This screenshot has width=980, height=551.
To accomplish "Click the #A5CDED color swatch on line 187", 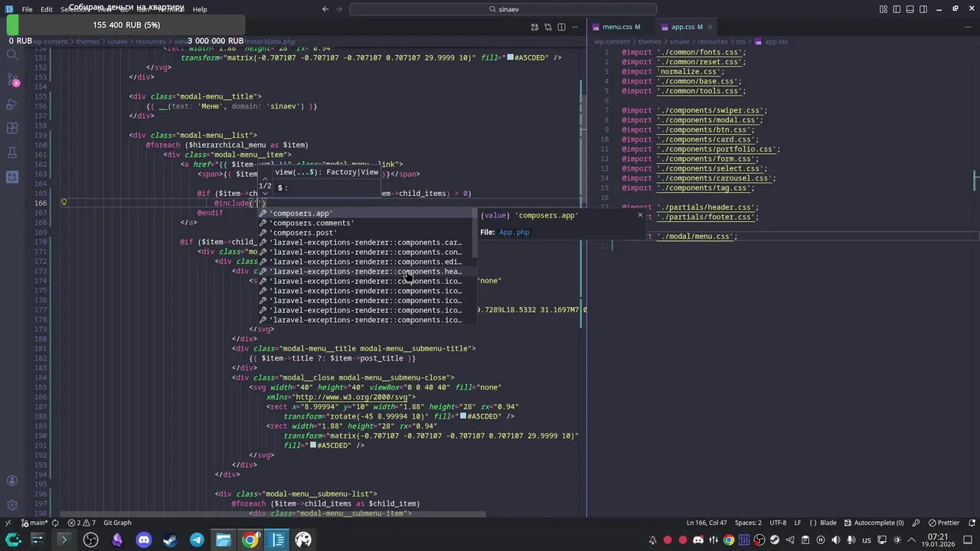I will [463, 416].
